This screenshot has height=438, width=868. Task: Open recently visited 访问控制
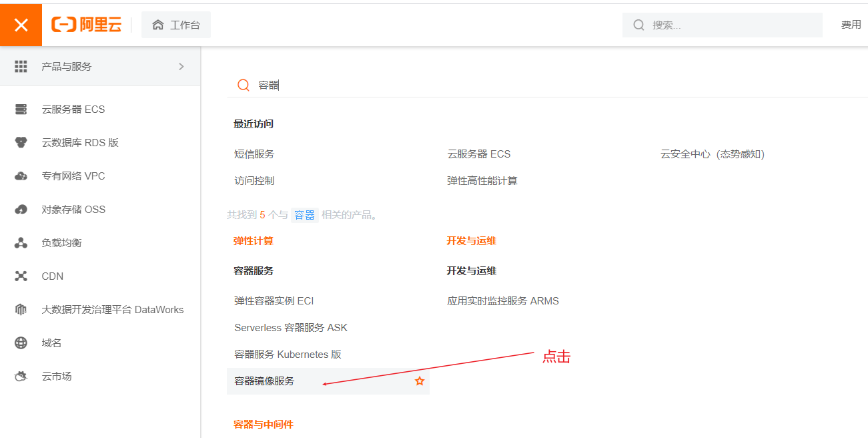[x=254, y=180]
